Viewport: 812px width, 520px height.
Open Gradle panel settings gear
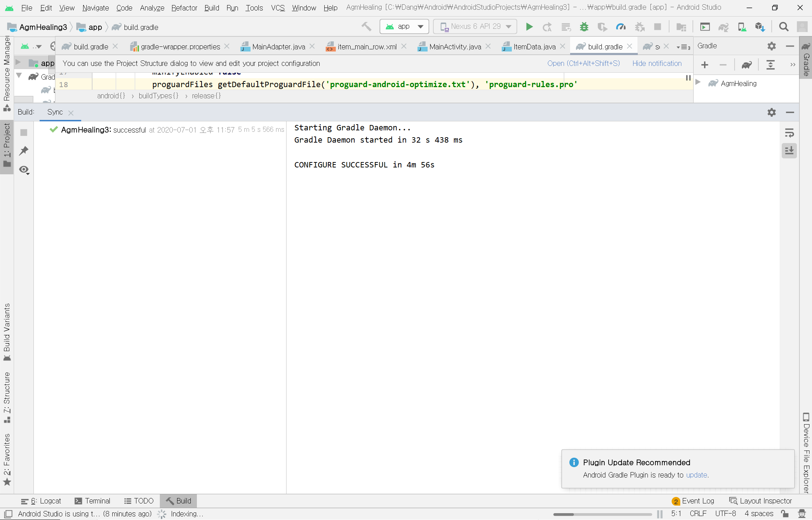(x=772, y=46)
